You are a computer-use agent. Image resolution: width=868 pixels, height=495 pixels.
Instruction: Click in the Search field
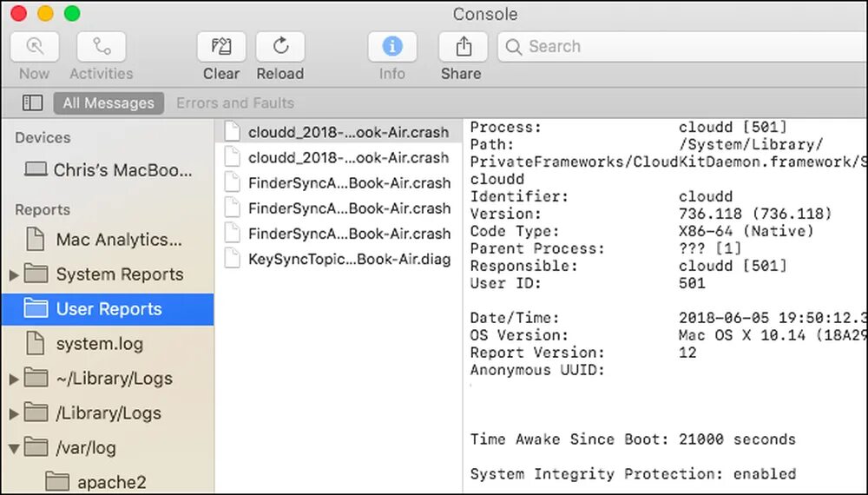(x=682, y=47)
